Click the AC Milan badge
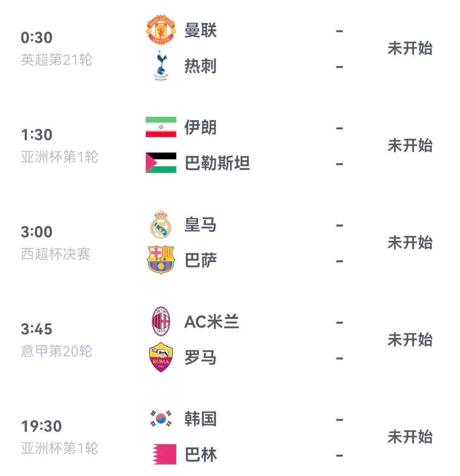This screenshot has width=460, height=476. point(161,321)
